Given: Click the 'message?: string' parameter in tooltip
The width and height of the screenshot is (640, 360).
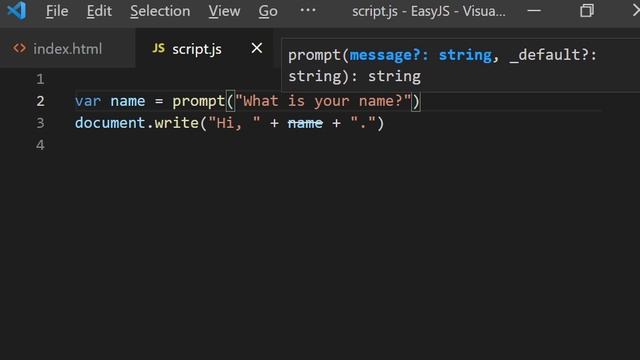Looking at the screenshot, I should point(421,55).
